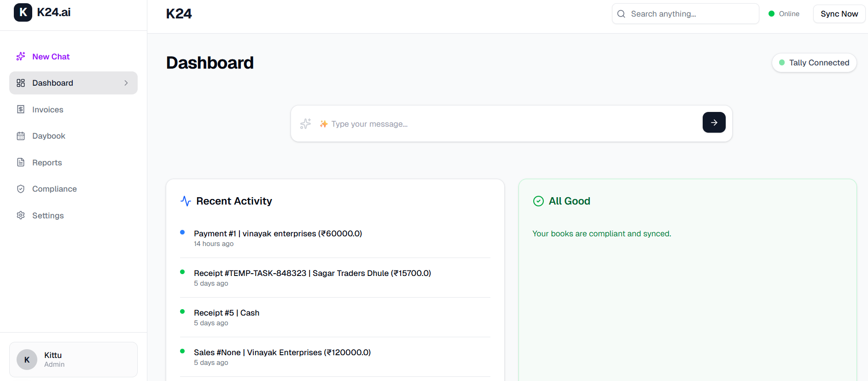Click the K24.ai logo icon

pyautogui.click(x=23, y=12)
